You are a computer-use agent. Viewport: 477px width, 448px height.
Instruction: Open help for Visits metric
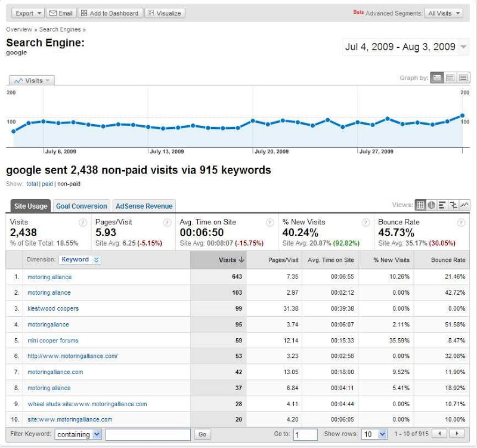click(x=82, y=223)
